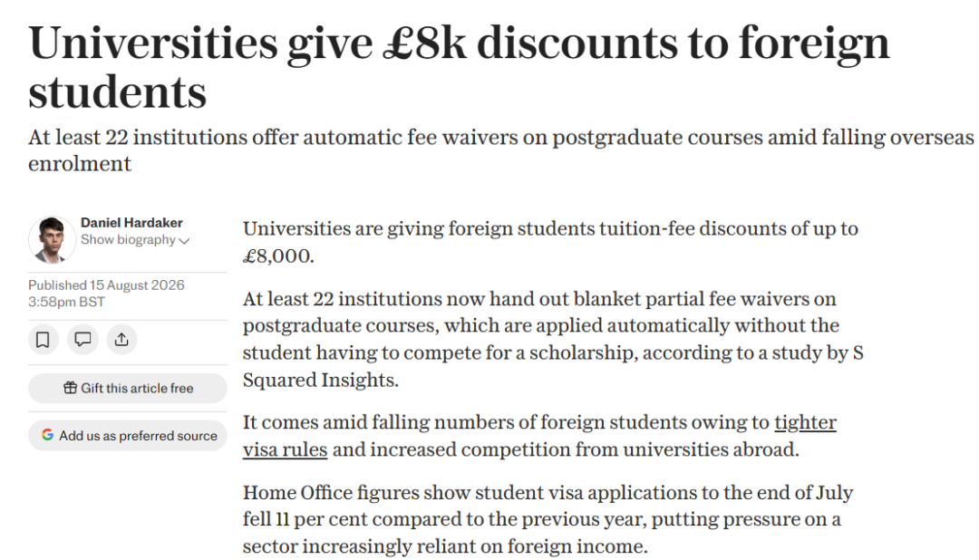This screenshot has height=560, width=979.
Task: Click the author name Daniel Hardaker
Action: (131, 223)
